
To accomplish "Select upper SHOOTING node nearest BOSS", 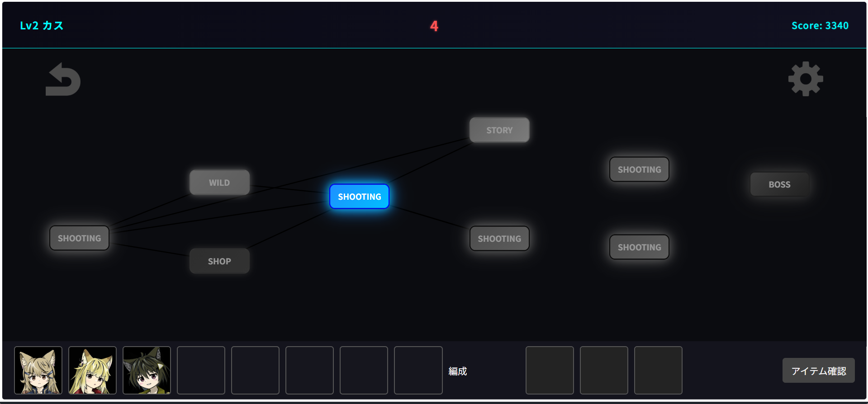I will pos(639,169).
